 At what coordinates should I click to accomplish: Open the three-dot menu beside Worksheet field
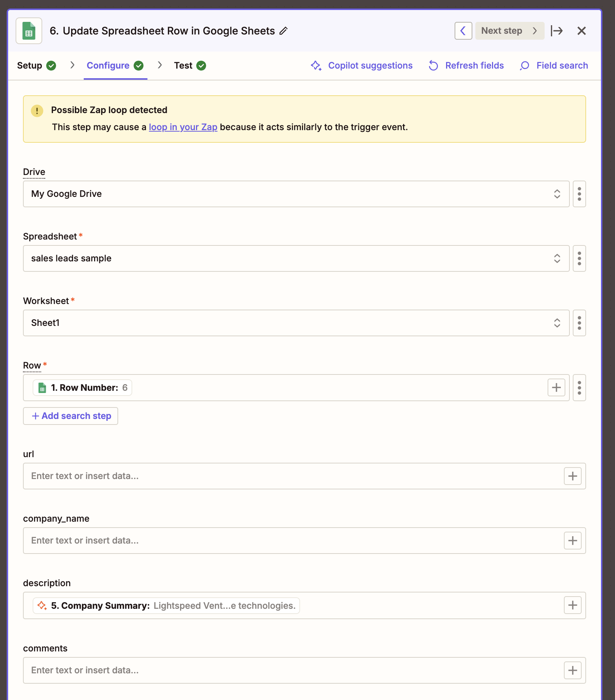tap(579, 323)
